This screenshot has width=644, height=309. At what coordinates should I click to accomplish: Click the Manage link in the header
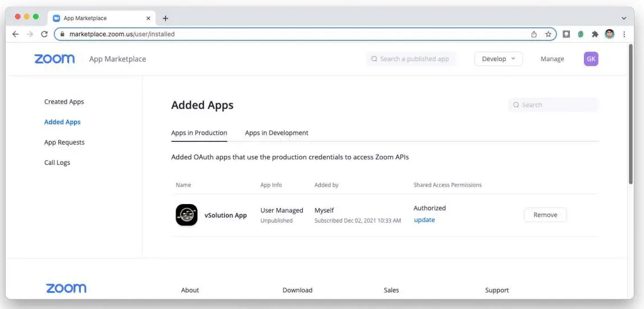tap(552, 59)
